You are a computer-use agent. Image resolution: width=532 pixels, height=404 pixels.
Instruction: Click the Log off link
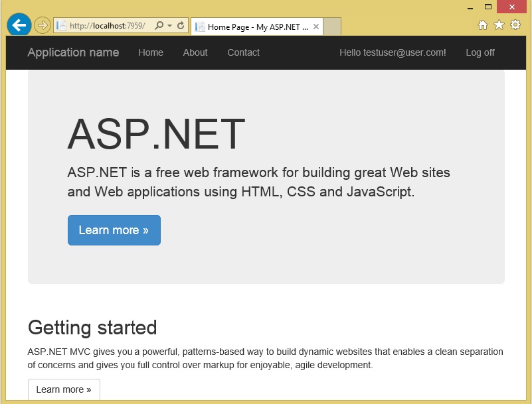(480, 52)
